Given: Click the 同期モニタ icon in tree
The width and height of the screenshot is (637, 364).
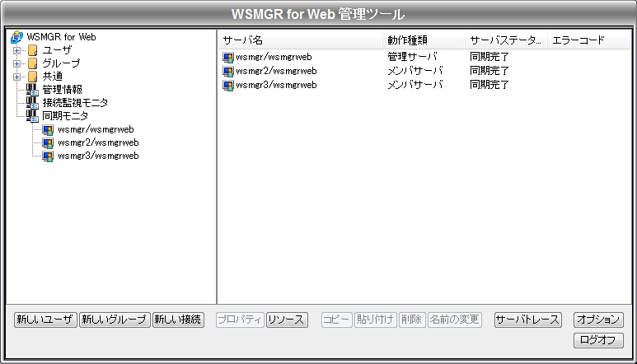Looking at the screenshot, I should tap(32, 116).
